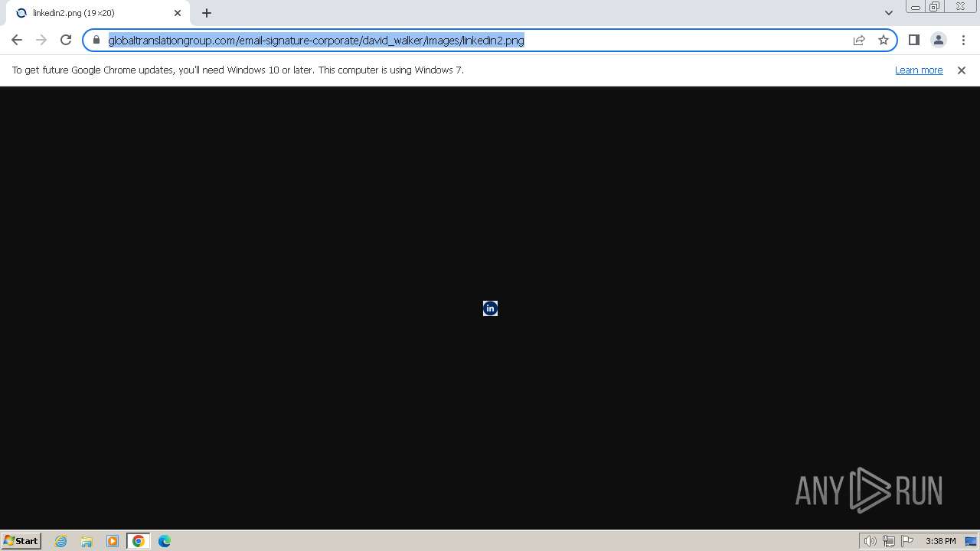Open the clock showing 3:38 PM
The image size is (980, 551).
tap(940, 541)
